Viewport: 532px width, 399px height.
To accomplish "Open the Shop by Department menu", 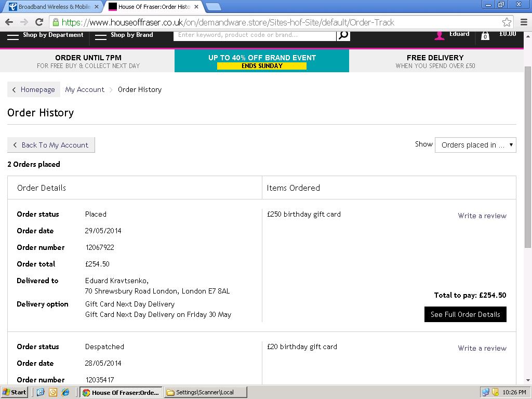I will [46, 35].
